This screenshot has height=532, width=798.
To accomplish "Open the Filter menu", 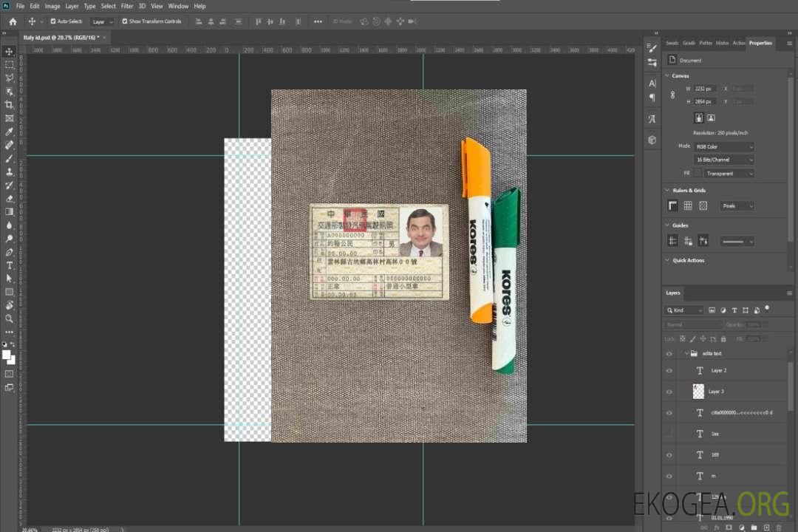I will pyautogui.click(x=127, y=6).
